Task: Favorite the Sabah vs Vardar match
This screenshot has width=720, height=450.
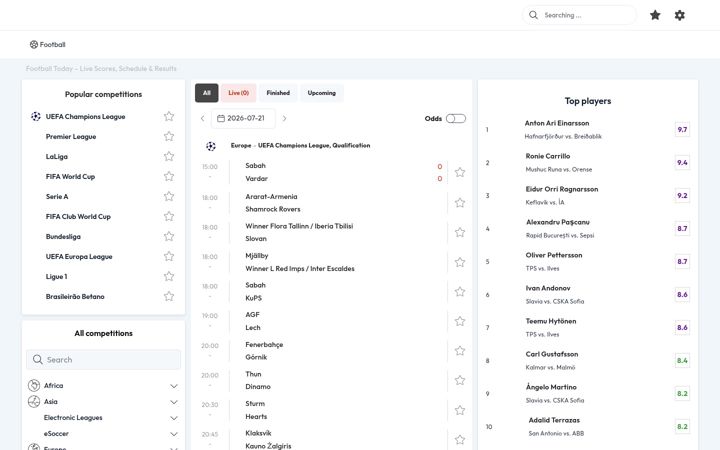Action: tap(460, 172)
